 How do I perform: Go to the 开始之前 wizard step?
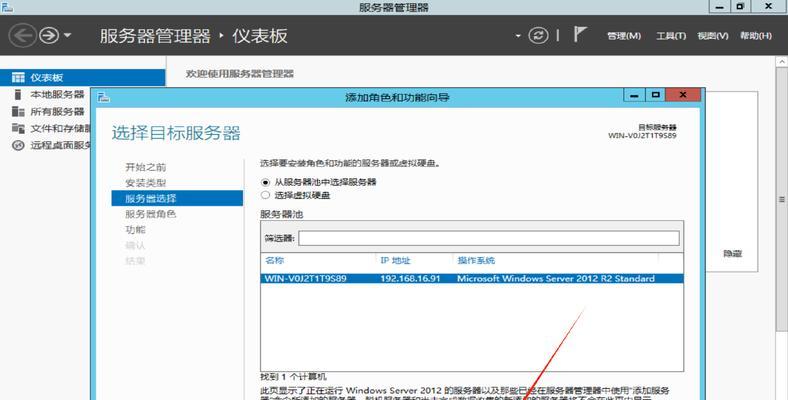point(146,167)
